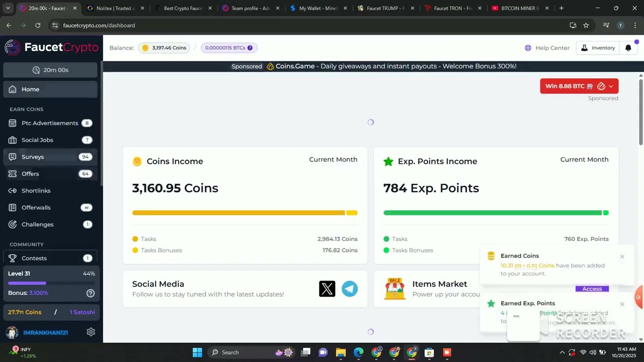This screenshot has height=362, width=644.
Task: Go back with browser back arrow
Action: click(9, 25)
